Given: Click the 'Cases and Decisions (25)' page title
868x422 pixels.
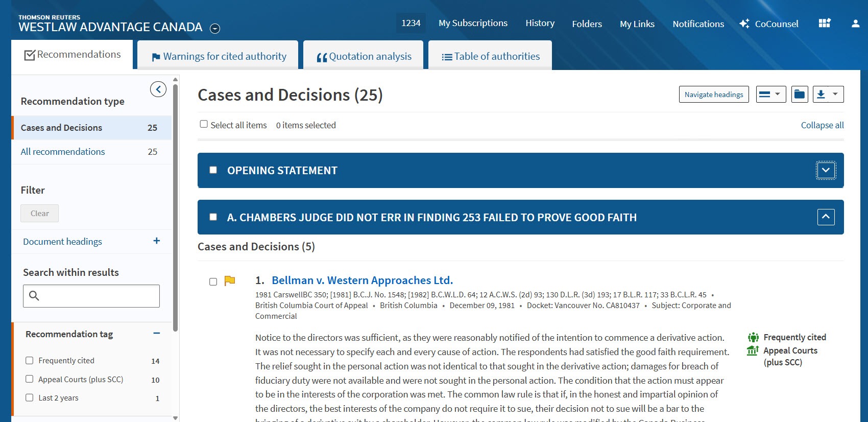Looking at the screenshot, I should pos(290,95).
